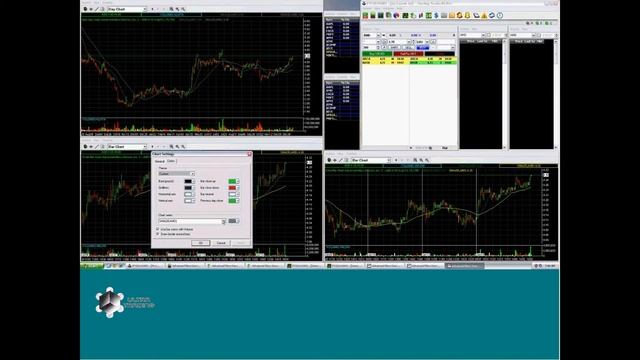
Task: Click the yellow warning triangle toolbar icon
Action: pyautogui.click(x=484, y=16)
